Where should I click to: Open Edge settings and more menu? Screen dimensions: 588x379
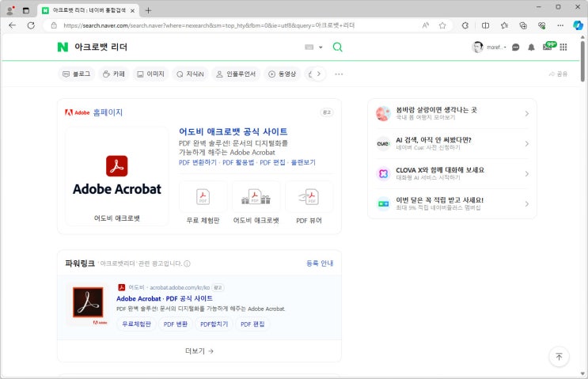click(560, 25)
